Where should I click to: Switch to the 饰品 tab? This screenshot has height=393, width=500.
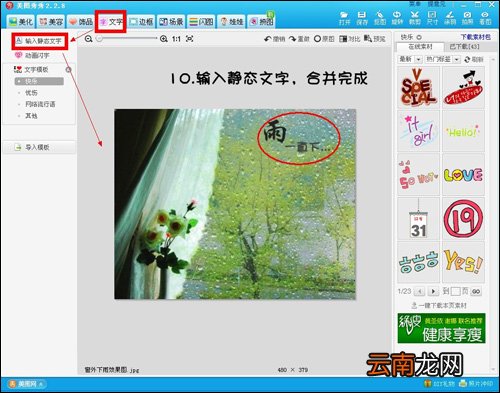[81, 22]
